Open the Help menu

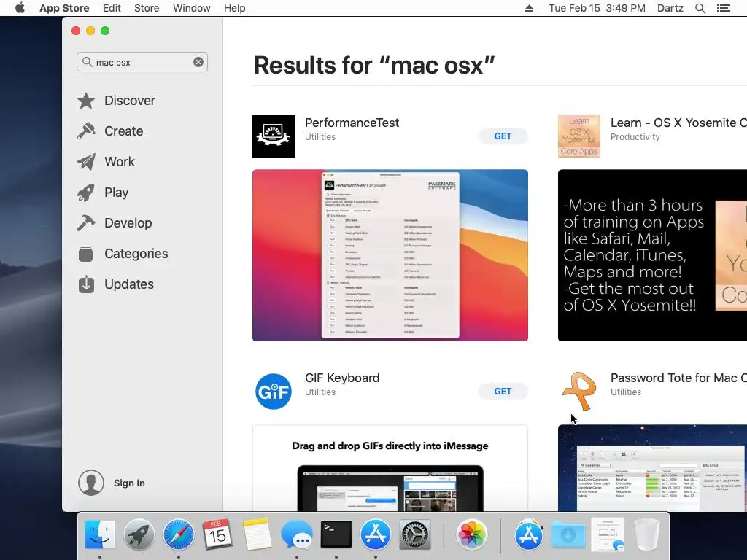tap(234, 8)
